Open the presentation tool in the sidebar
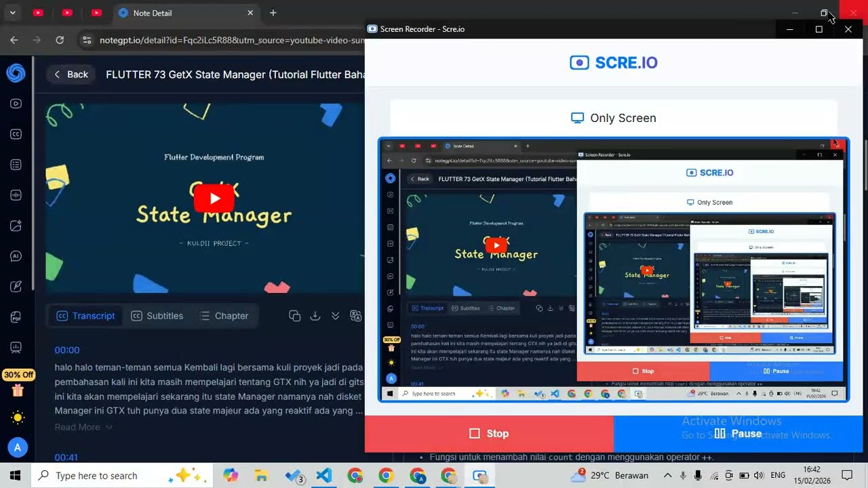Viewport: 868px width, 488px height. (x=16, y=348)
